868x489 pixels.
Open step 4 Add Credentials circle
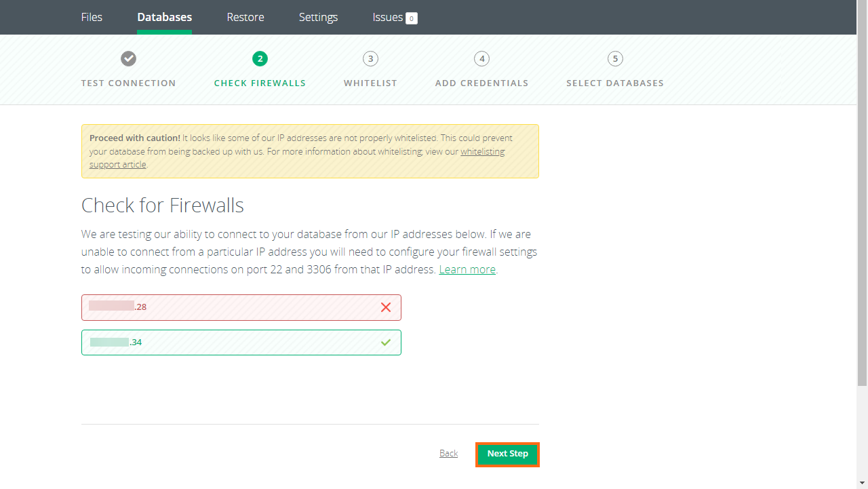[481, 58]
